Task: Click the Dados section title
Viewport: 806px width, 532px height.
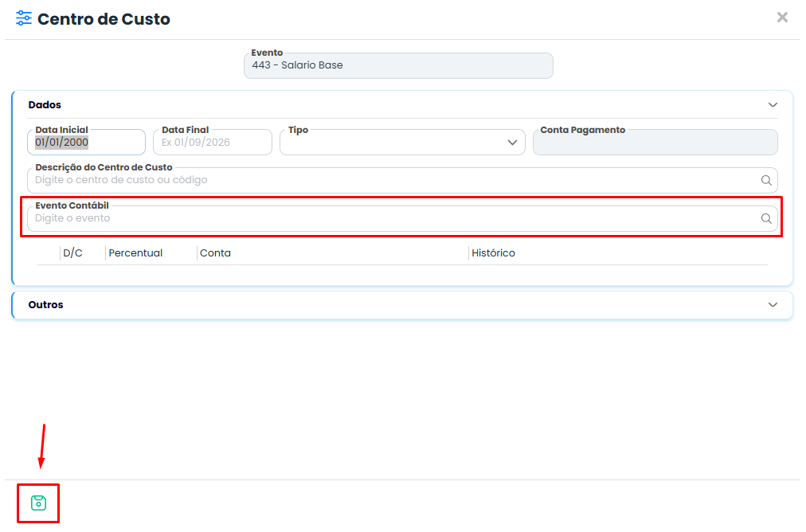Action: tap(45, 105)
